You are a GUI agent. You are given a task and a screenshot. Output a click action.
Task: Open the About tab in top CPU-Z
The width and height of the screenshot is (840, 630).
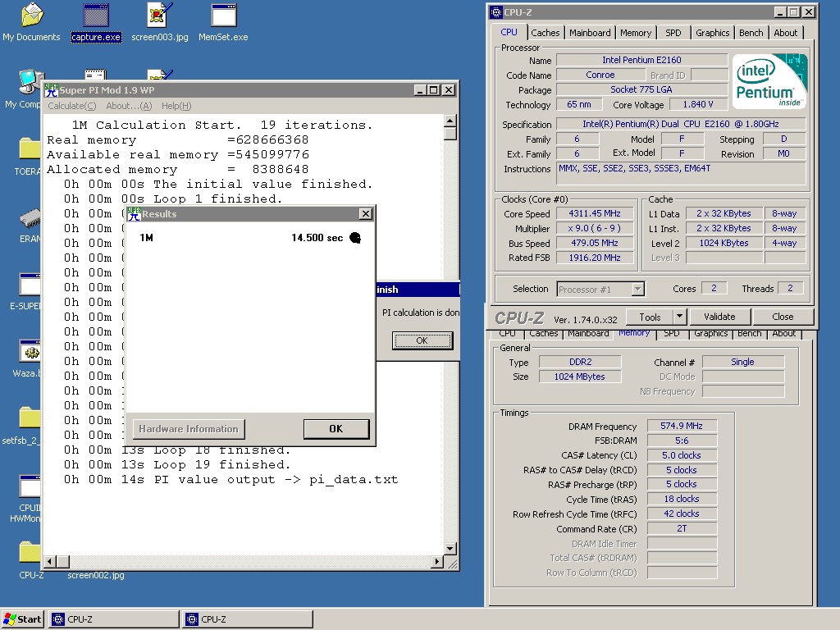(785, 33)
